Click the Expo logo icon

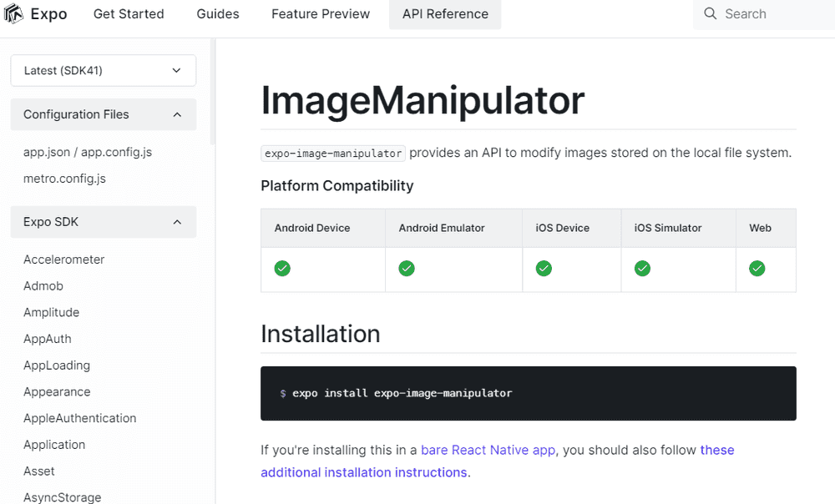pos(13,13)
